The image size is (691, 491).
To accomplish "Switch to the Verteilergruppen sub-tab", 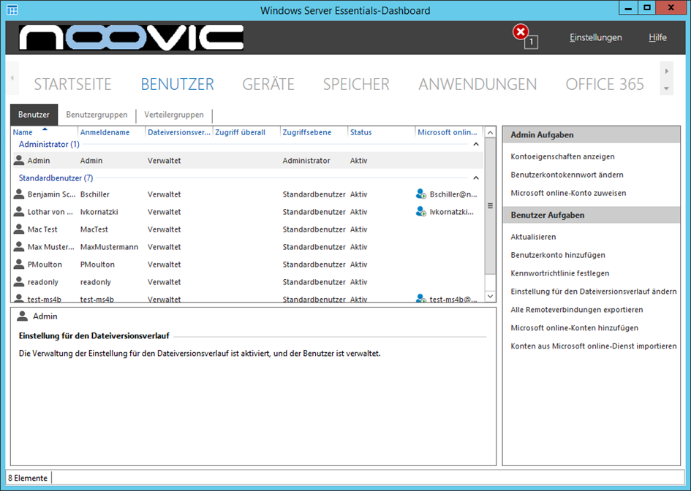I will pos(174,115).
